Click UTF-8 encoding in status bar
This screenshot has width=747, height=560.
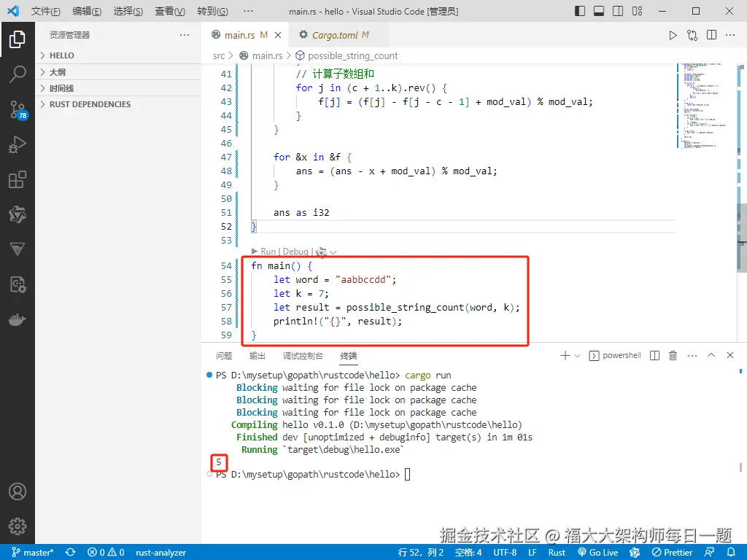coord(505,553)
